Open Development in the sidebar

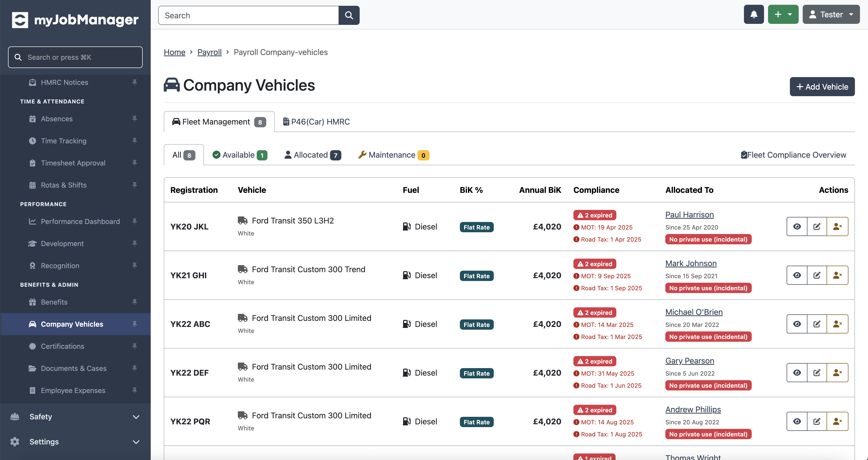pos(75,244)
